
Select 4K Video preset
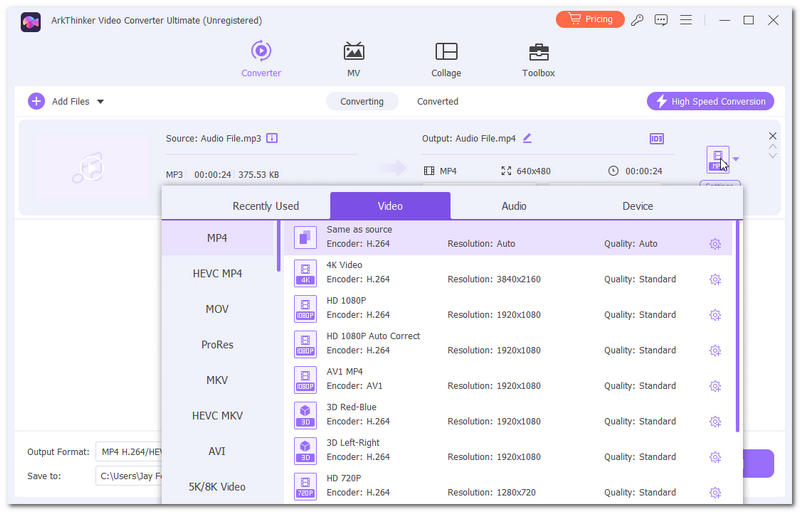508,272
